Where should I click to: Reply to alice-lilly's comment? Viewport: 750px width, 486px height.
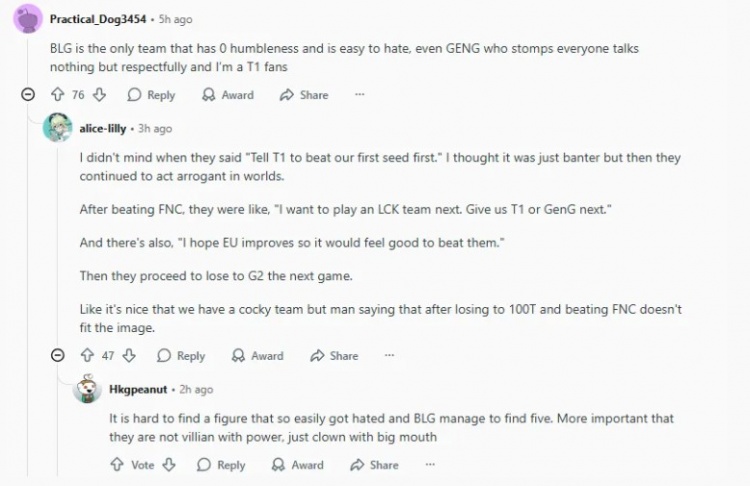pos(181,355)
